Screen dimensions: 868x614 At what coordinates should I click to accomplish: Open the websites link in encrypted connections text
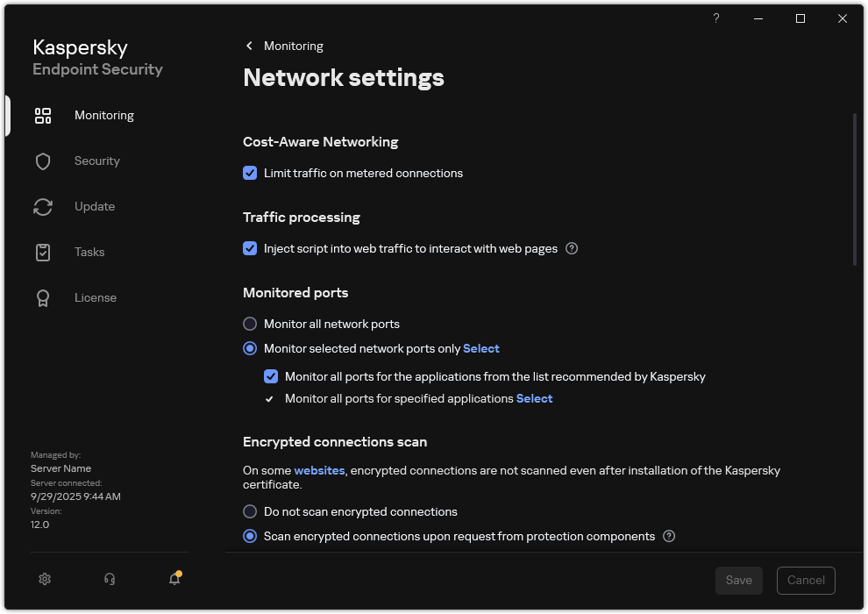click(x=319, y=470)
